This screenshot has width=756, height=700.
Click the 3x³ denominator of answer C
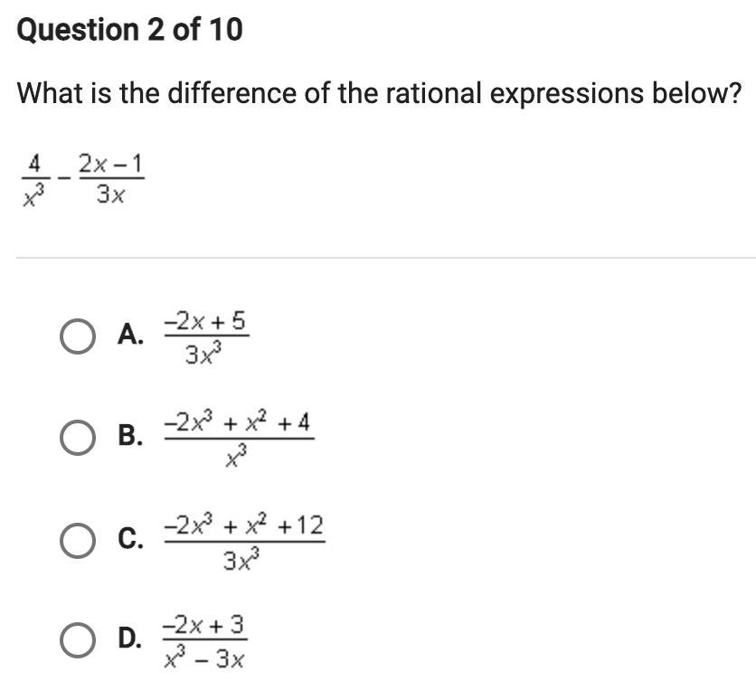[x=241, y=559]
